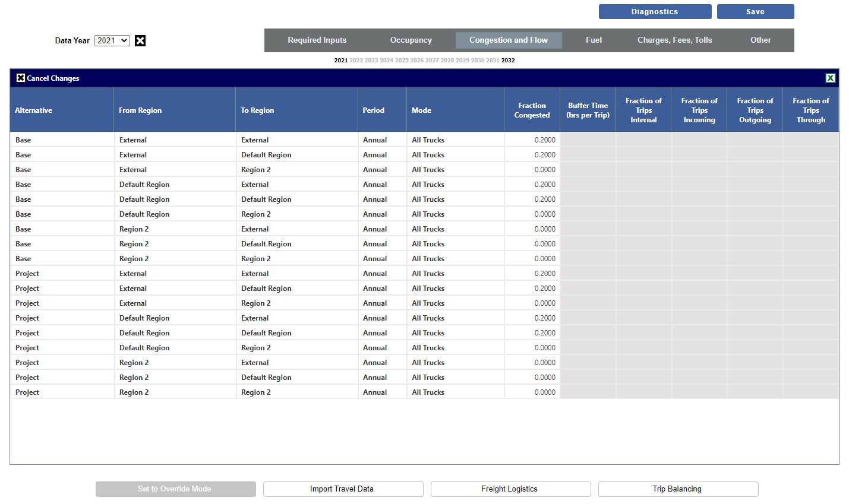Open the Data Year dropdown
Screen dimensions: 849x504
coord(112,40)
